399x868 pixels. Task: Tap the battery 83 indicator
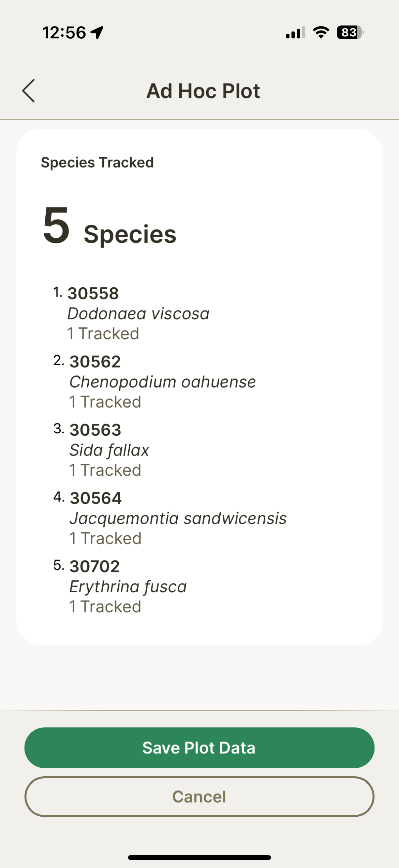click(x=350, y=32)
